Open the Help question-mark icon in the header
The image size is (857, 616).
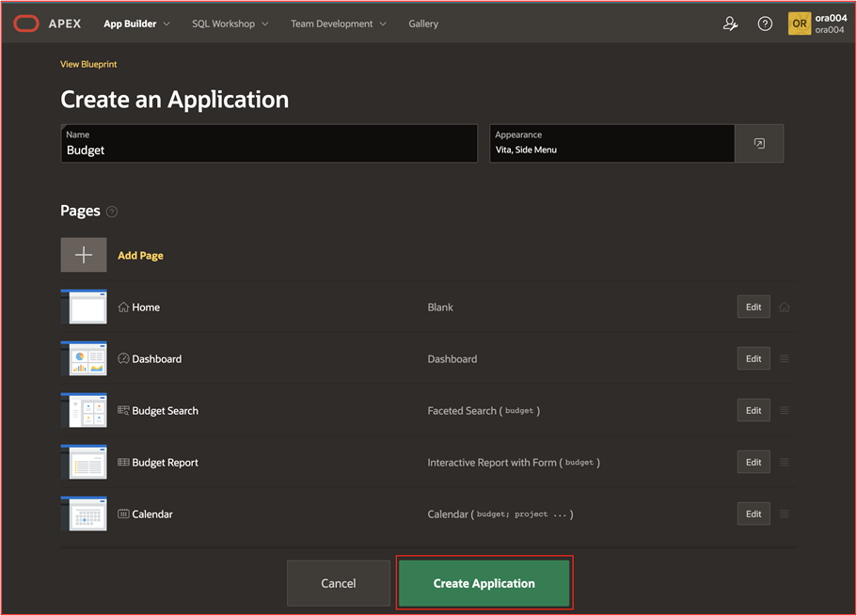pos(765,24)
